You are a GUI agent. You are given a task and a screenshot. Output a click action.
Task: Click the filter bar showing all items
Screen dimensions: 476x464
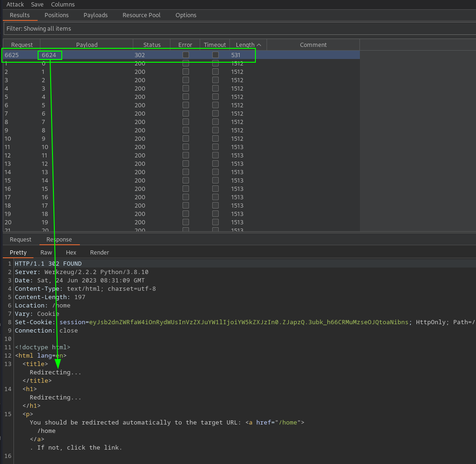(240, 28)
